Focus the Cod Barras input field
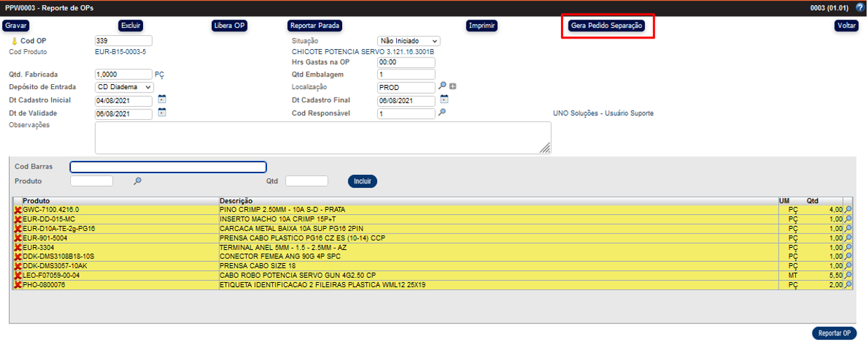Viewport: 868px width, 346px height. coord(168,167)
